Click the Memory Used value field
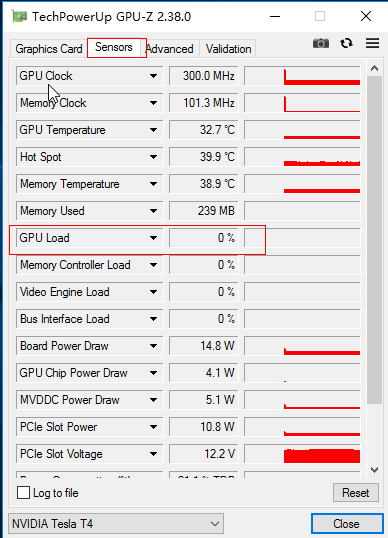This screenshot has height=538, width=388. click(x=203, y=211)
